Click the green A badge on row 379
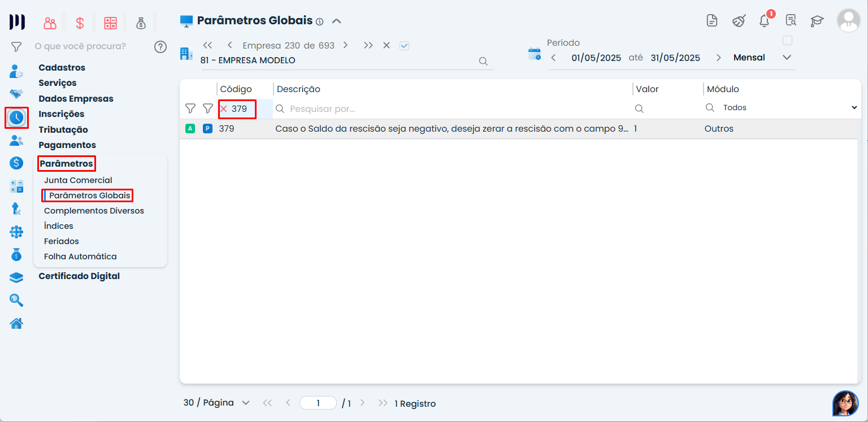The image size is (868, 422). [x=190, y=129]
